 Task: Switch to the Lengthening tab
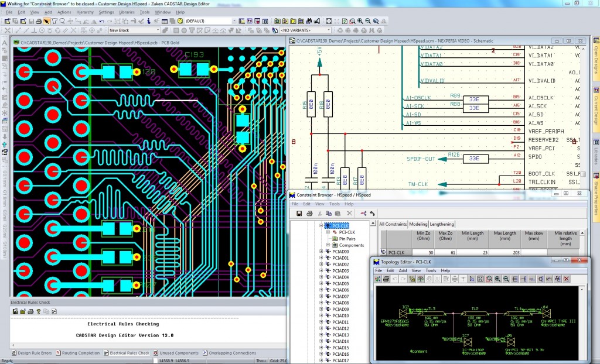point(442,224)
